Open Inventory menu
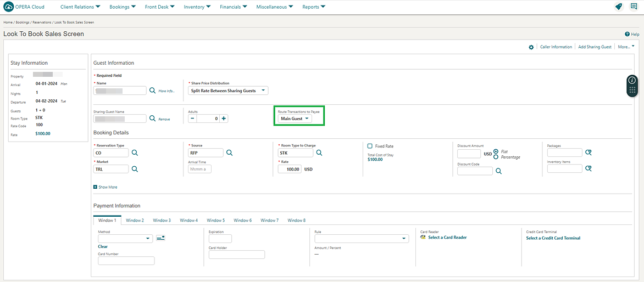 [197, 7]
